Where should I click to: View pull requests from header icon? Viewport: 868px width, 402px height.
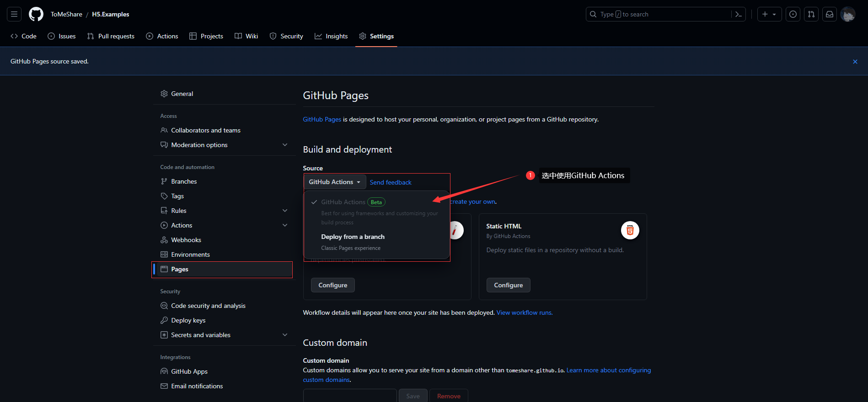point(811,14)
